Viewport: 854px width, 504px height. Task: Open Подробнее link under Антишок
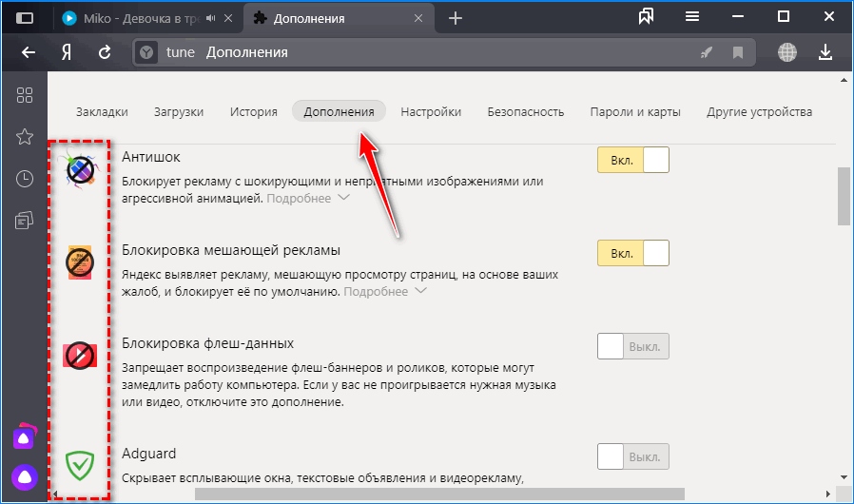click(x=299, y=199)
